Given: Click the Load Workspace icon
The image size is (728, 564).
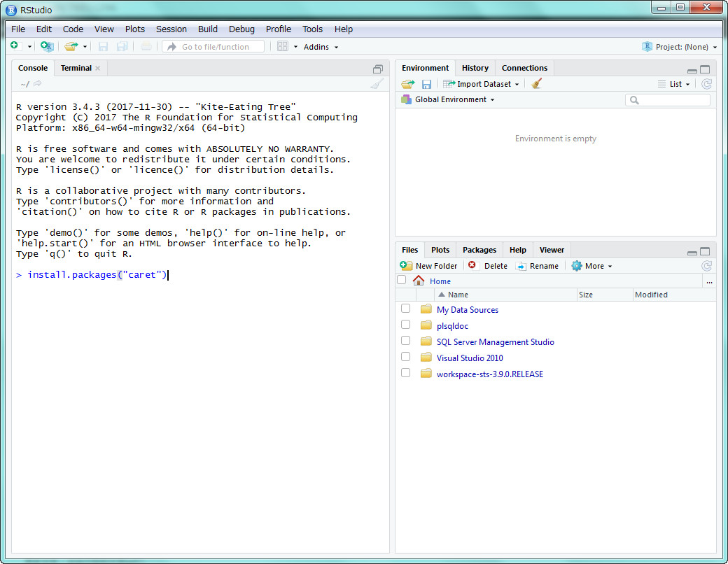Looking at the screenshot, I should 408,84.
